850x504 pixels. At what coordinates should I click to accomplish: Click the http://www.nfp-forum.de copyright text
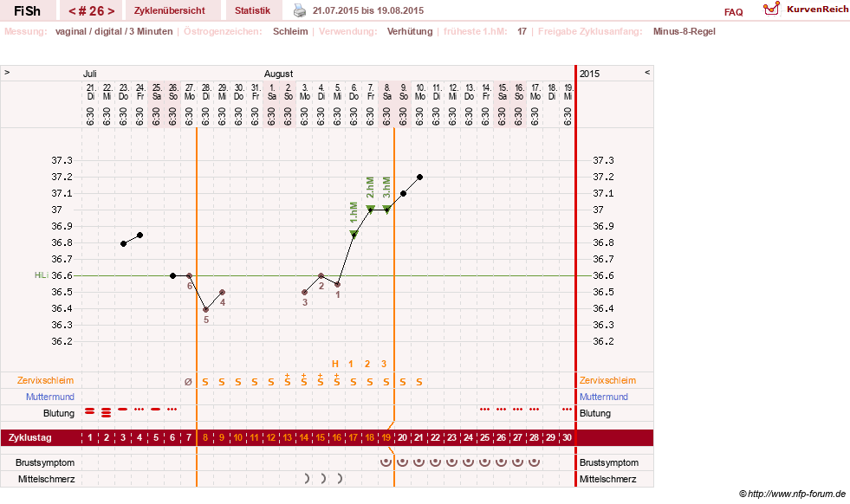793,494
